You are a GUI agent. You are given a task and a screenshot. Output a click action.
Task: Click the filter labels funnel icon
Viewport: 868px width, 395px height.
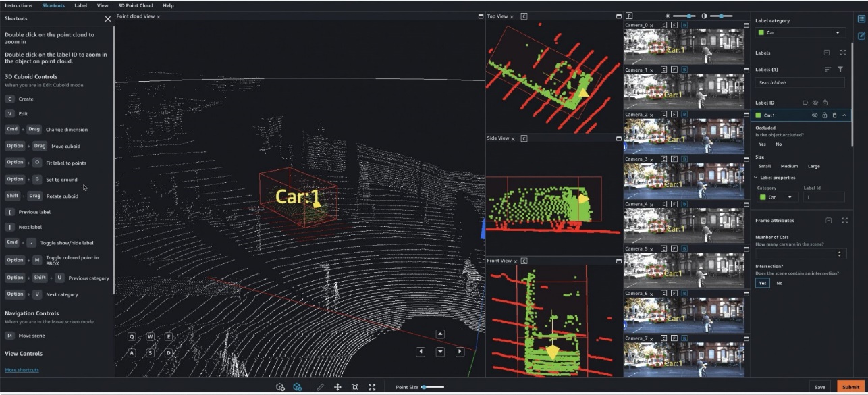(x=840, y=69)
